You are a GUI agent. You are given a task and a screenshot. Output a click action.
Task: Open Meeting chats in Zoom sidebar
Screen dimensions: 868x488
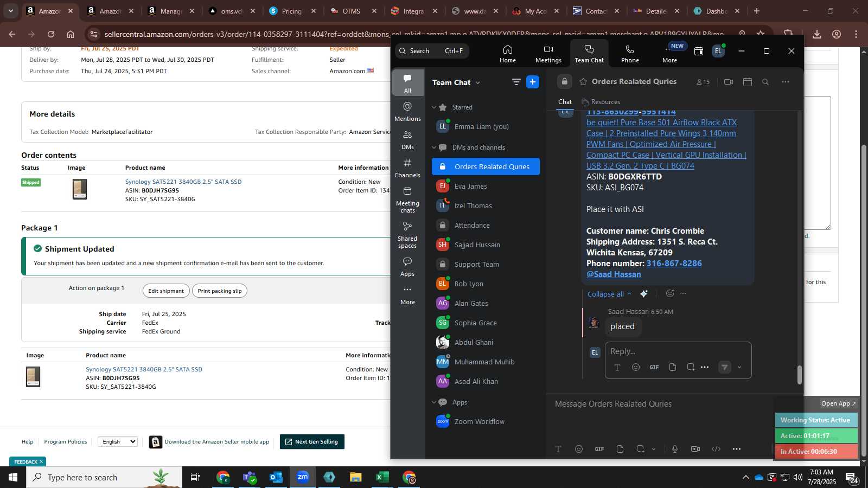click(407, 199)
